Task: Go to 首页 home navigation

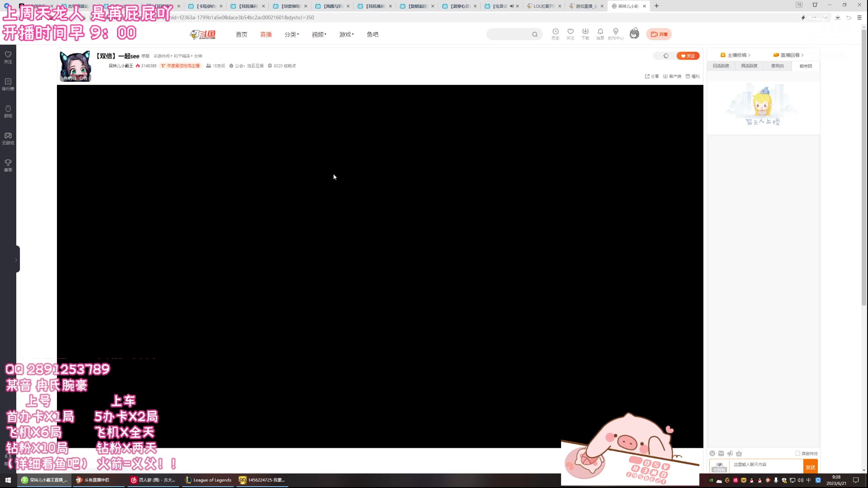Action: pyautogui.click(x=241, y=34)
